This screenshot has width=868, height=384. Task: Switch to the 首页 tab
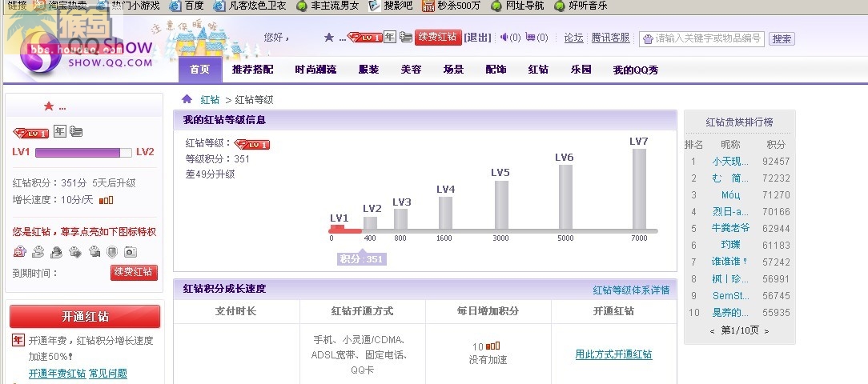200,70
